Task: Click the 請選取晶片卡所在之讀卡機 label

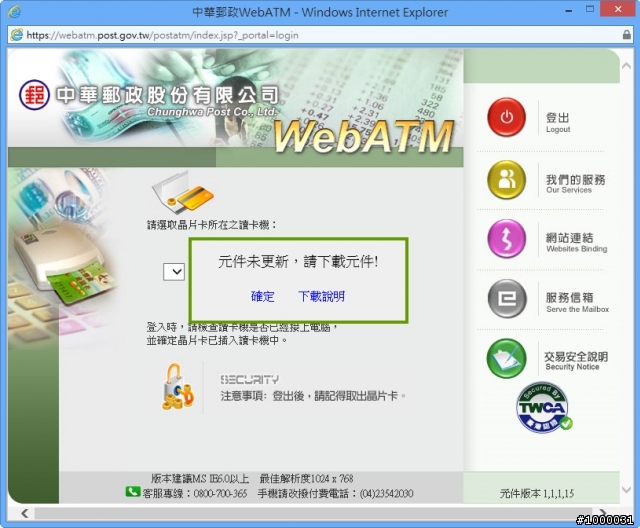Action: coord(212,225)
